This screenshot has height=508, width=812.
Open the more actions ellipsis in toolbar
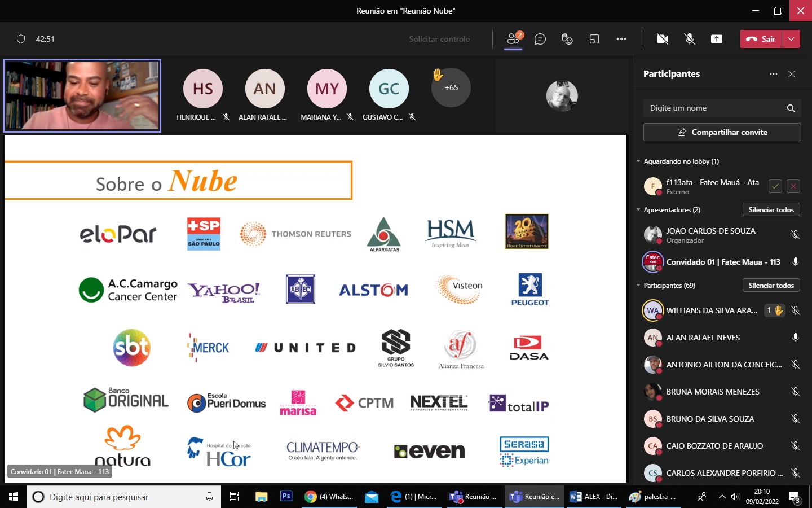(621, 39)
